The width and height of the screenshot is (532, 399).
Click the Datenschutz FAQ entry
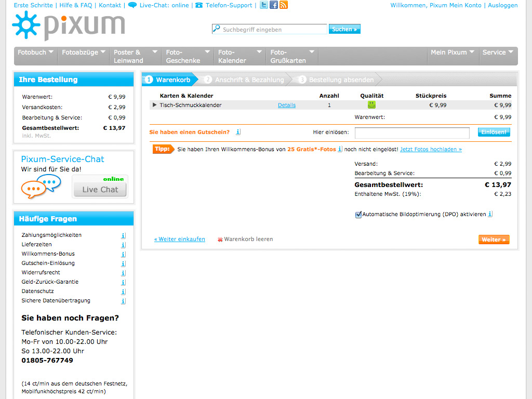[37, 291]
